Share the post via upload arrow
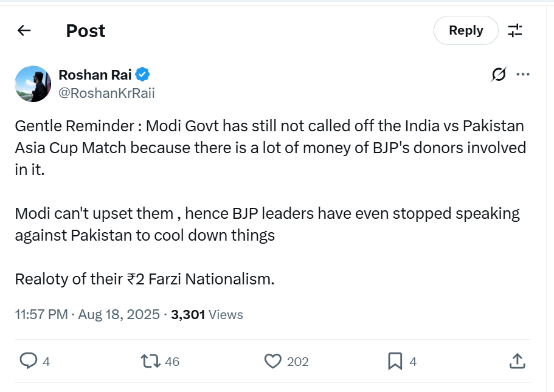The width and height of the screenshot is (554, 392). pos(516,362)
